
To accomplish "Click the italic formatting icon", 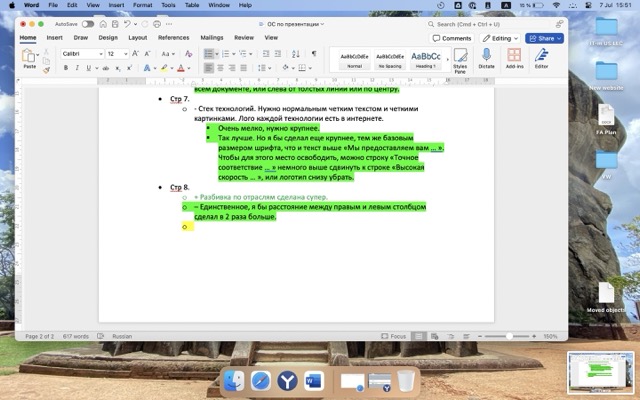I will 77,68.
